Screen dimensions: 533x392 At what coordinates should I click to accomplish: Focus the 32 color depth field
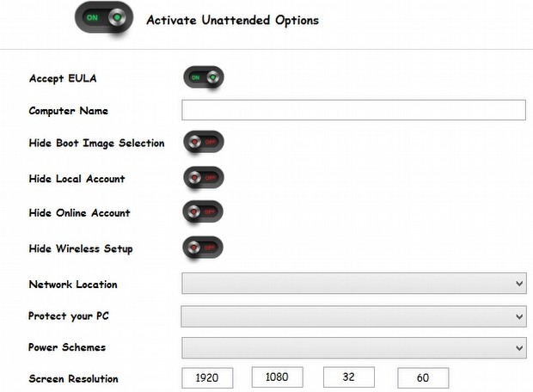[348, 377]
